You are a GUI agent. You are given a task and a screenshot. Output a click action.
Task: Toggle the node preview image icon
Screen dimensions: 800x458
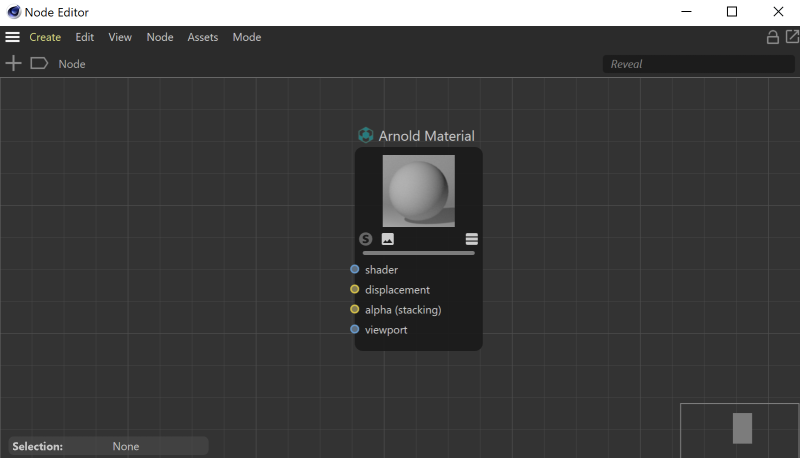(388, 239)
